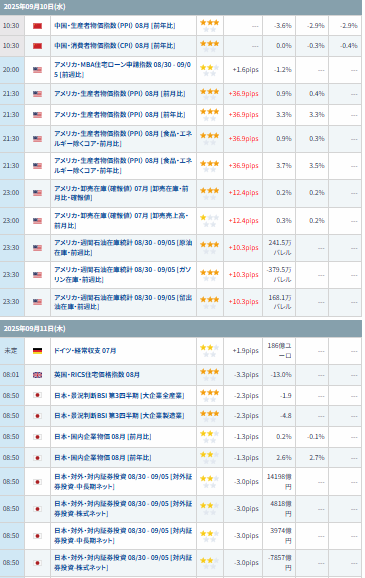Click China flag icon beside PPI 08月 row
This screenshot has height=578, width=365.
37,26
